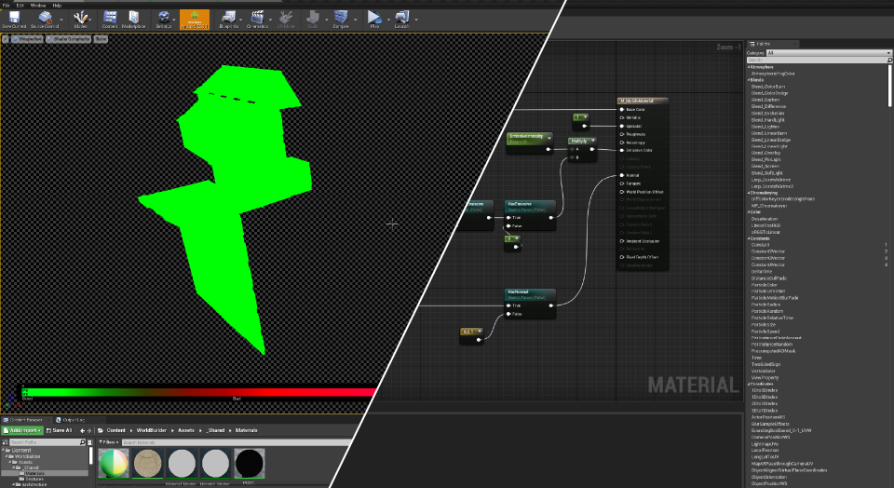Click the Palette search field
Viewport: 894px width, 488px height.
(x=819, y=60)
